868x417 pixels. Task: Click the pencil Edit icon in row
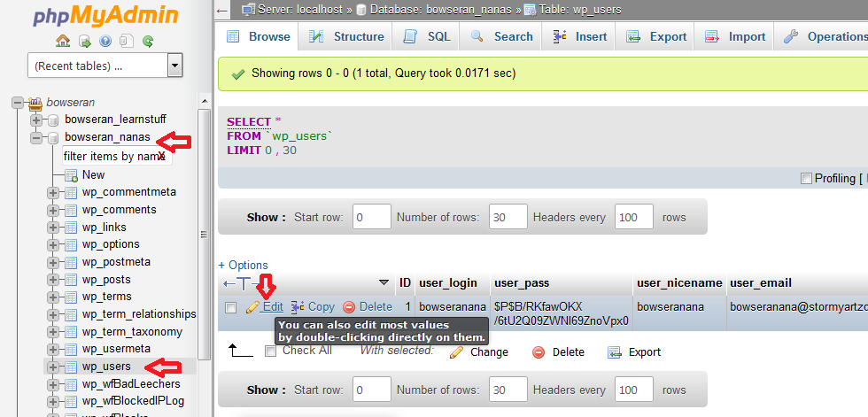(252, 307)
